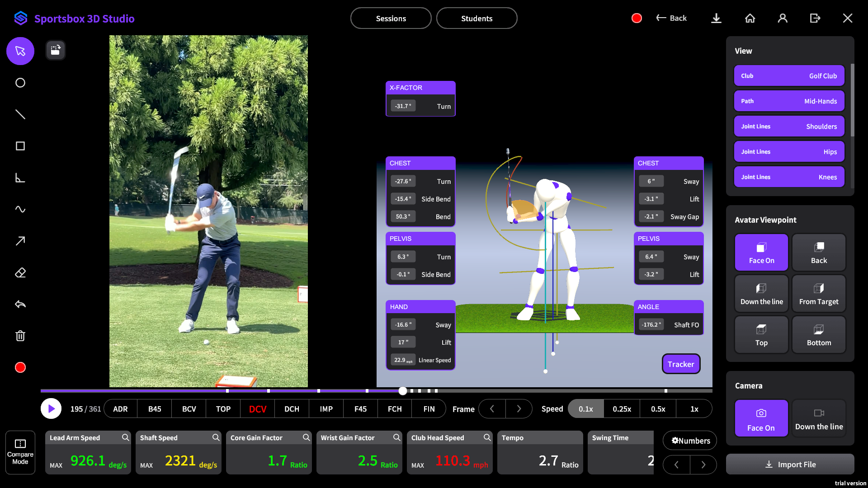This screenshot has height=488, width=868.
Task: Magnify the Club Head Speed metric
Action: (x=487, y=437)
